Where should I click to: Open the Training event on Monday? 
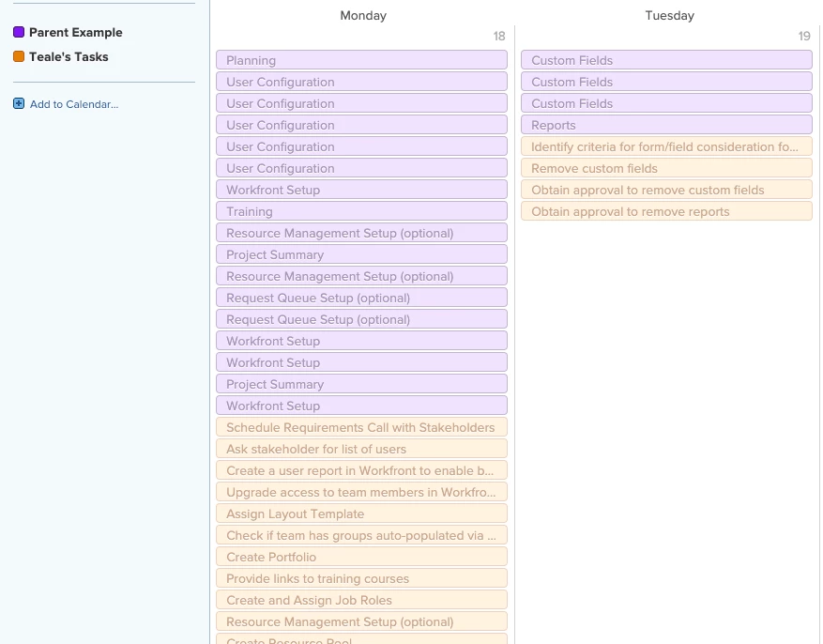click(361, 211)
